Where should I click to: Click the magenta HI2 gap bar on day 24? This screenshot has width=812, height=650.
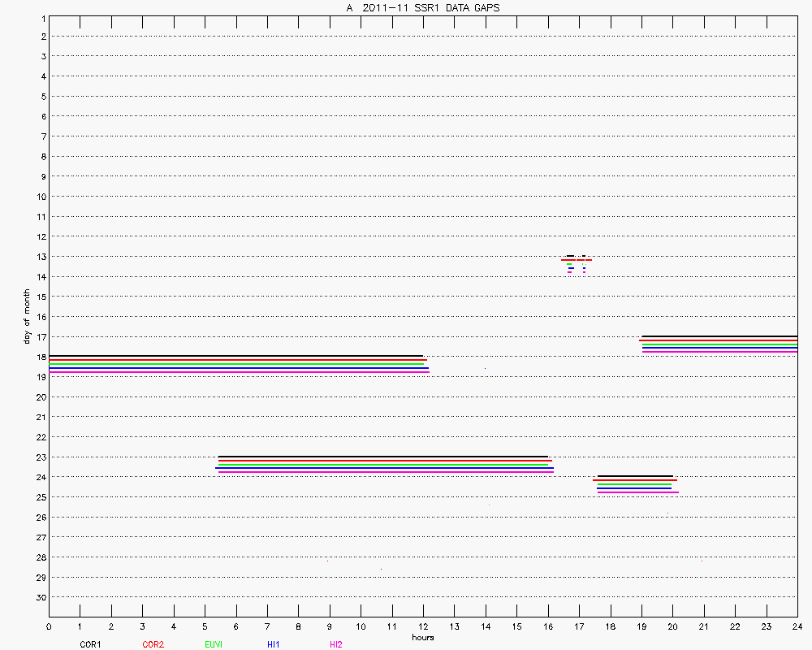tap(637, 492)
